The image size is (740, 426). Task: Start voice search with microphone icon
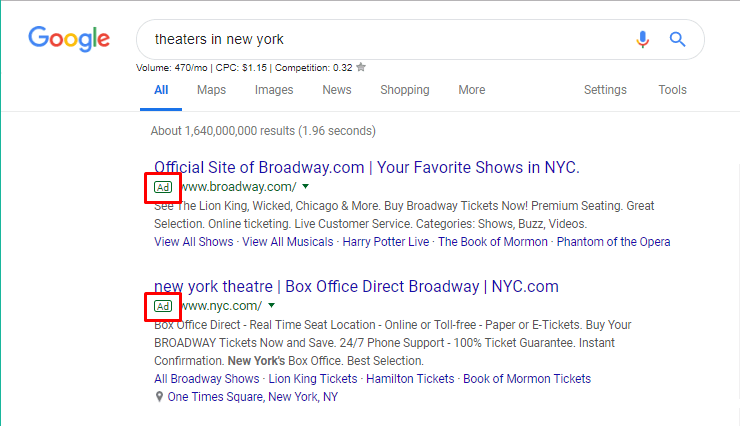tap(642, 40)
